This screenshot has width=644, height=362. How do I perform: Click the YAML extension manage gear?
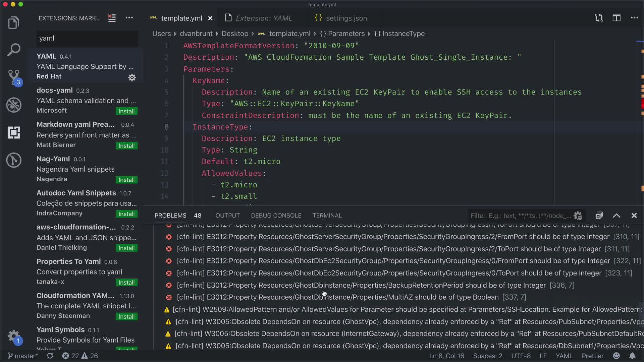[132, 77]
